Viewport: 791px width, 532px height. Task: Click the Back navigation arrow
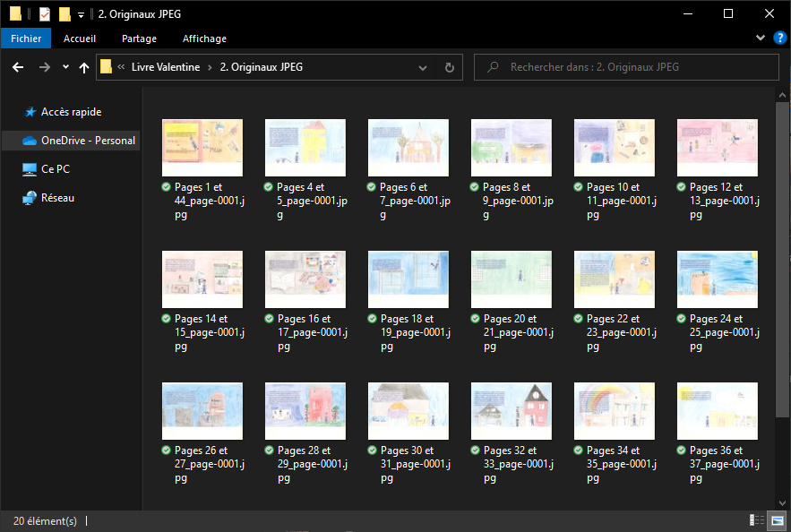click(x=18, y=67)
